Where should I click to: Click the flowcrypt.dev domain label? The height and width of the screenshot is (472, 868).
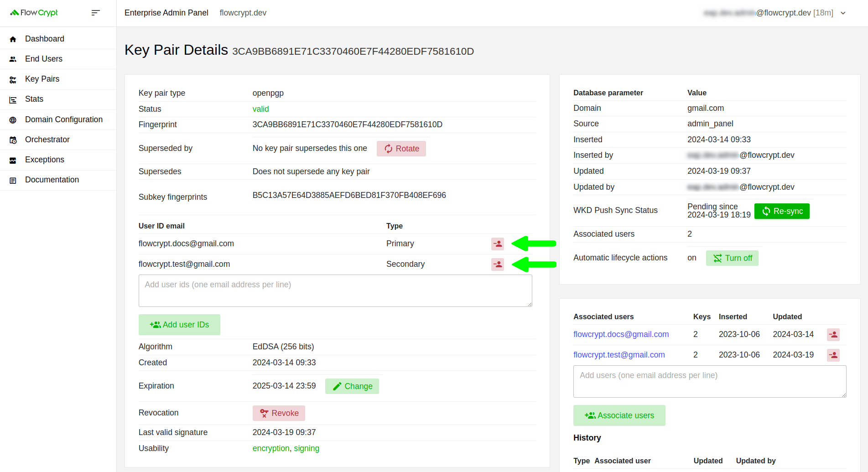tap(243, 13)
